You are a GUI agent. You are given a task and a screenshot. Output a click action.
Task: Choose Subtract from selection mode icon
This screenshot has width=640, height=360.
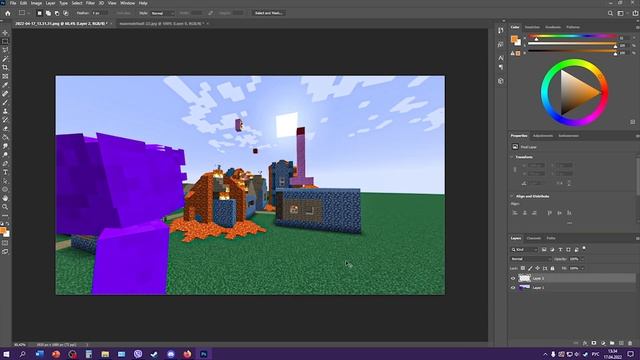pyautogui.click(x=57, y=13)
